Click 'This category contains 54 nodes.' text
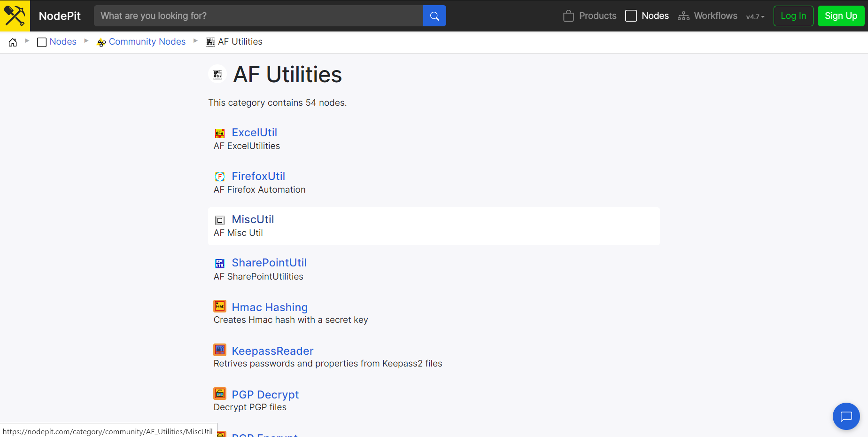Image resolution: width=868 pixels, height=437 pixels. (278, 103)
